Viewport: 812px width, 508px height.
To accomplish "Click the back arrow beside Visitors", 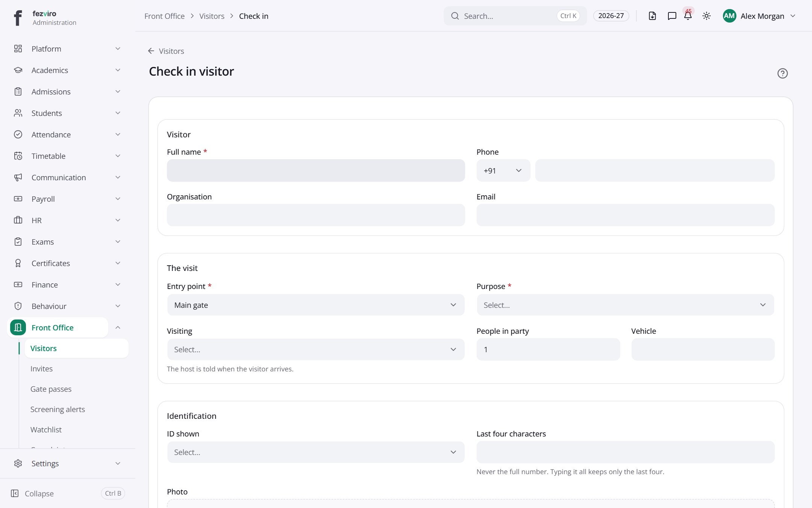I will [151, 51].
